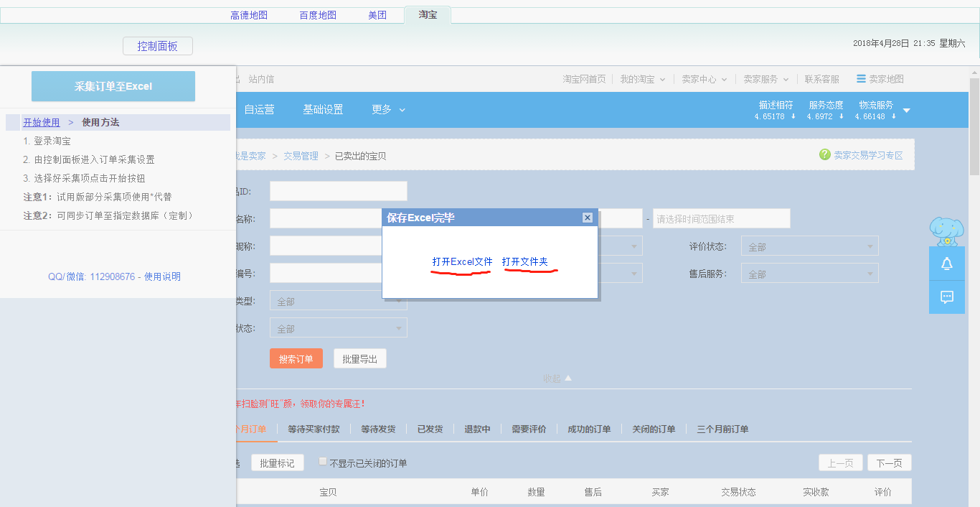This screenshot has width=980, height=507.
Task: Open the 基础设置 menu
Action: [x=323, y=110]
